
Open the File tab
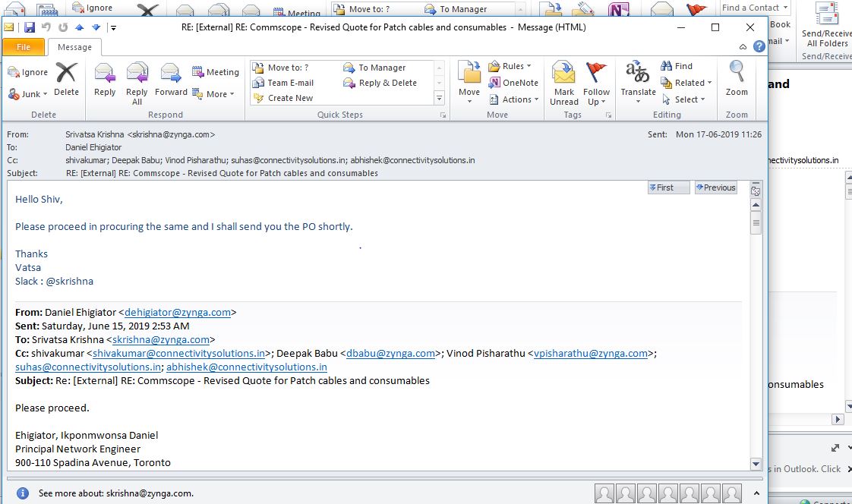tap(24, 47)
